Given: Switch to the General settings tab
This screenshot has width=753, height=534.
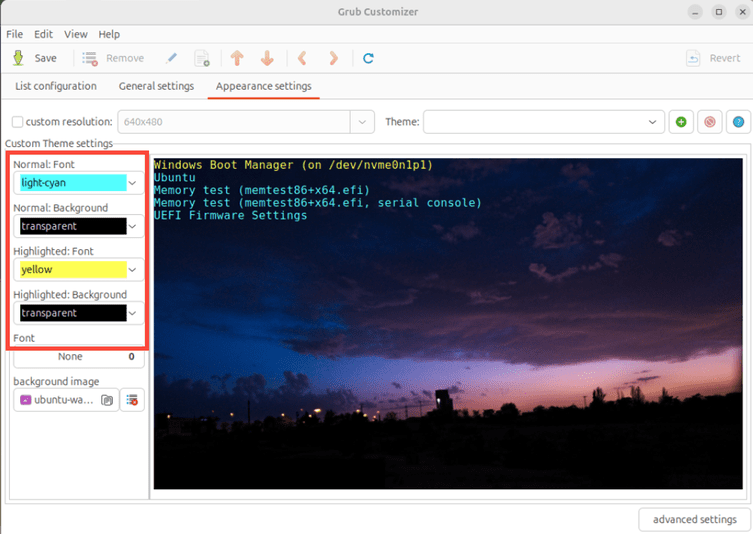Looking at the screenshot, I should point(156,86).
